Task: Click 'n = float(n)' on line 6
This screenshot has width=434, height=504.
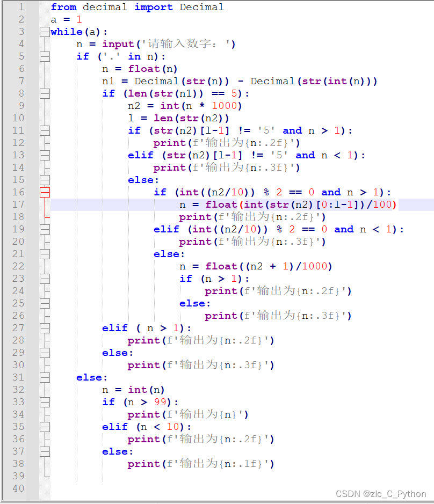Action: [140, 69]
